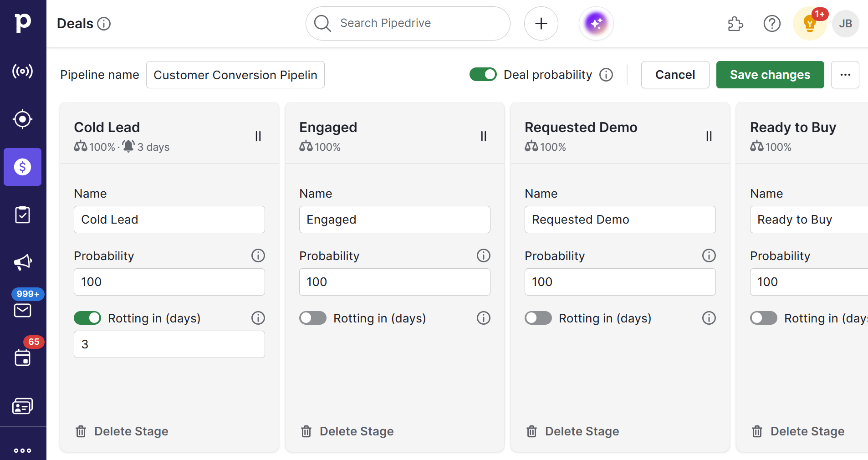
Task: Click Engaged Probability value field
Action: [395, 282]
